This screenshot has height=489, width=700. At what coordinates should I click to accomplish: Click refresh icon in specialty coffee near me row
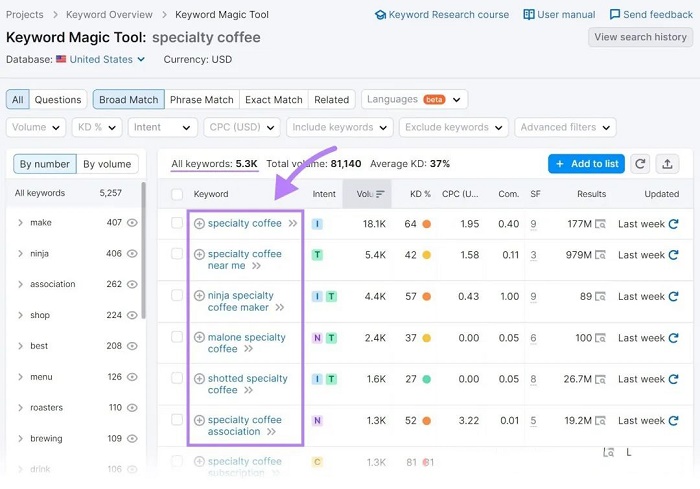pos(673,255)
